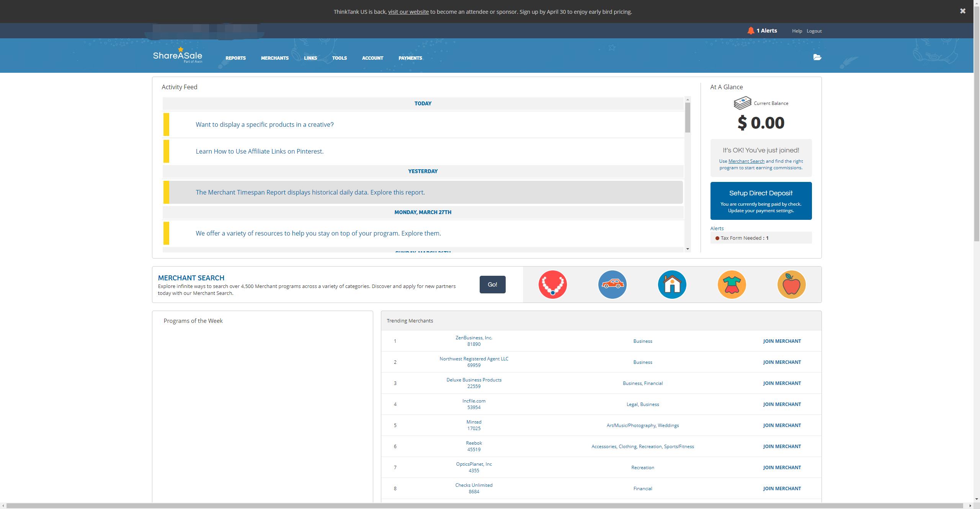Open Reebok merchant name link
This screenshot has width=980, height=509.
click(474, 443)
